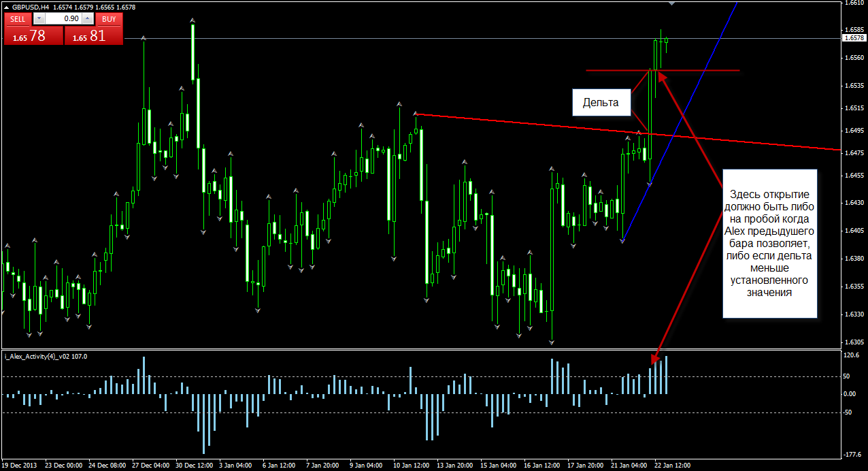Click the current price label 1.6578

[x=853, y=38]
